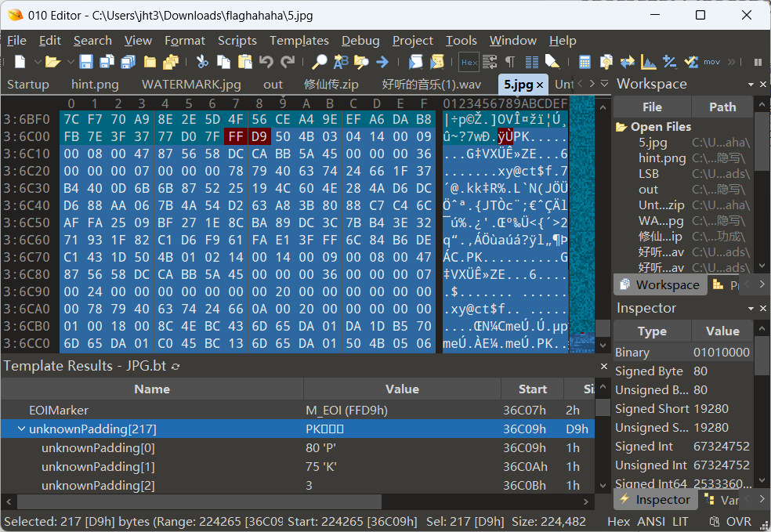Switch to the Inspector panel button
This screenshot has width=771, height=532.
[x=655, y=499]
